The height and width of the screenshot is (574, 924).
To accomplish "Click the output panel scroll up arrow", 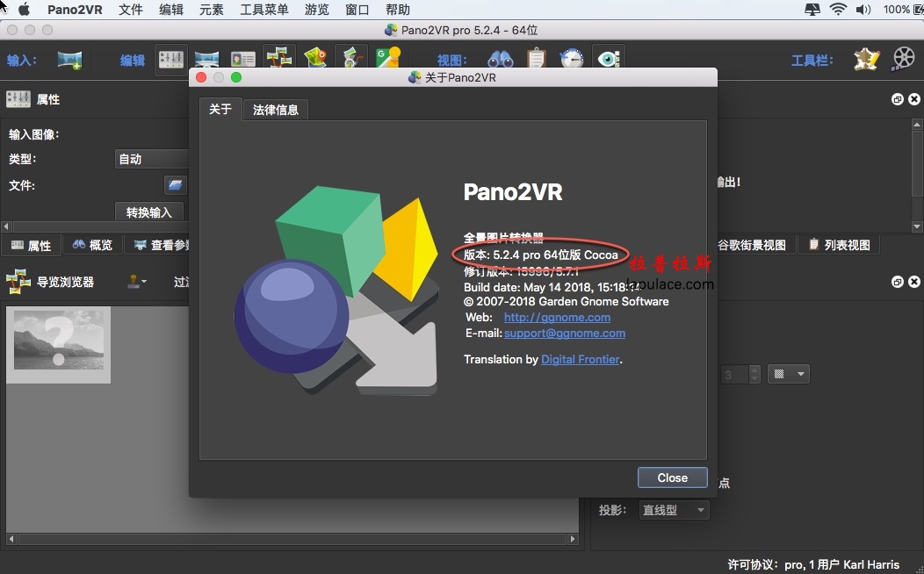I will pyautogui.click(x=917, y=125).
